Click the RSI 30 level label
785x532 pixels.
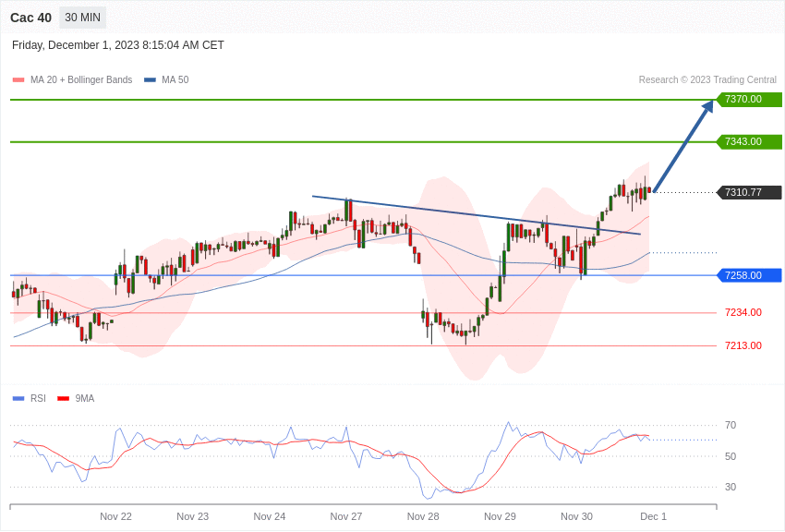(731, 487)
